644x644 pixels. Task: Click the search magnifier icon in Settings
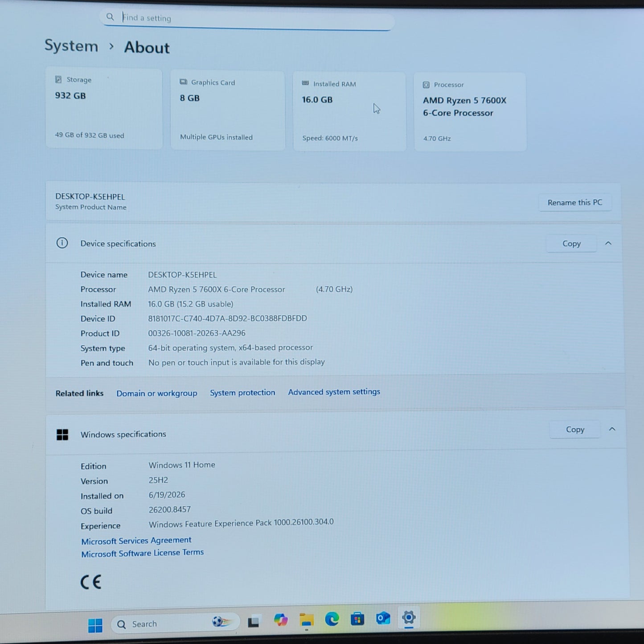tap(110, 17)
